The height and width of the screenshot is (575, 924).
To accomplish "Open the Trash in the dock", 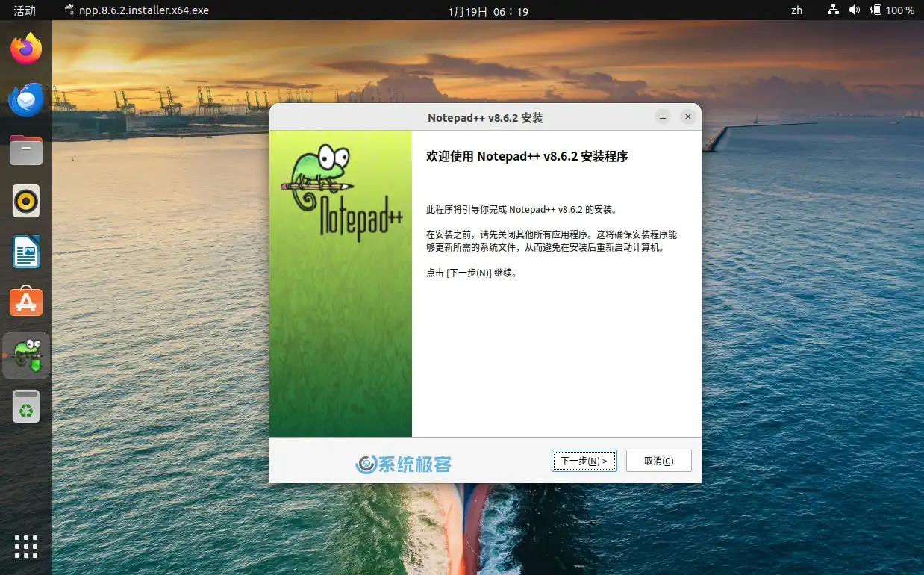I will (26, 407).
